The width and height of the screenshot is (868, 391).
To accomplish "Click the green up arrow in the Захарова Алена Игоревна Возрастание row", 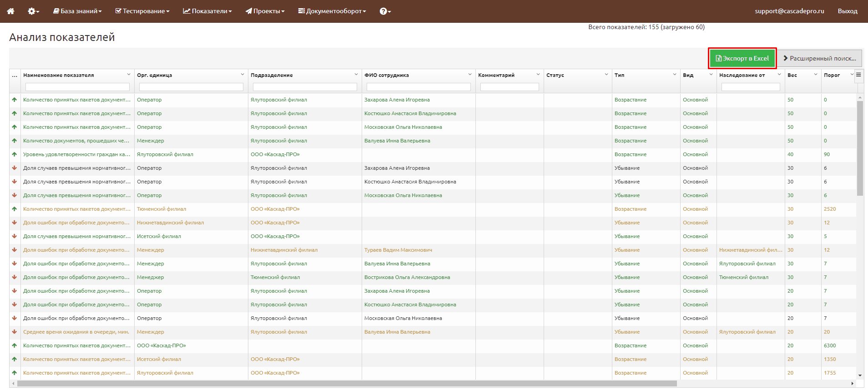I will click(x=15, y=100).
